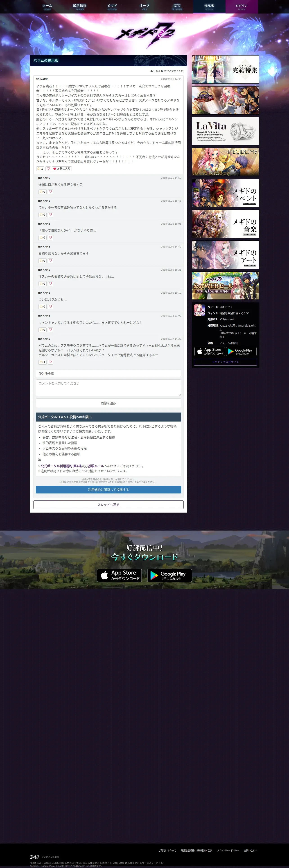Like the comment オスカーの髪飾り必要数
The image size is (289, 868).
click(x=43, y=284)
